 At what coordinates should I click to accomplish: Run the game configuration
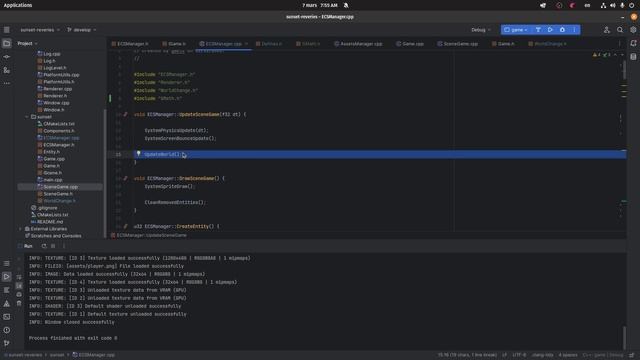pyautogui.click(x=550, y=30)
